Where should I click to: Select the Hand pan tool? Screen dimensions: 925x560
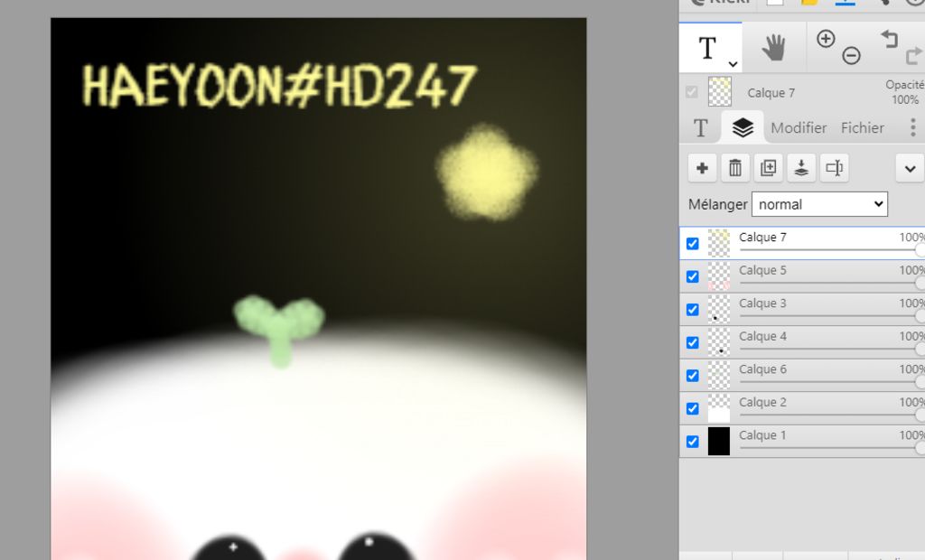click(773, 47)
